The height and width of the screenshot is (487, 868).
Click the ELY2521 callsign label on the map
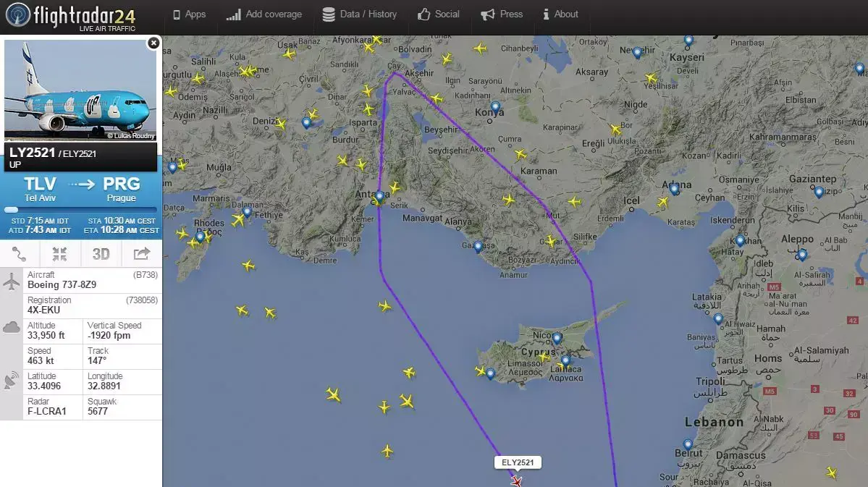[x=518, y=462]
